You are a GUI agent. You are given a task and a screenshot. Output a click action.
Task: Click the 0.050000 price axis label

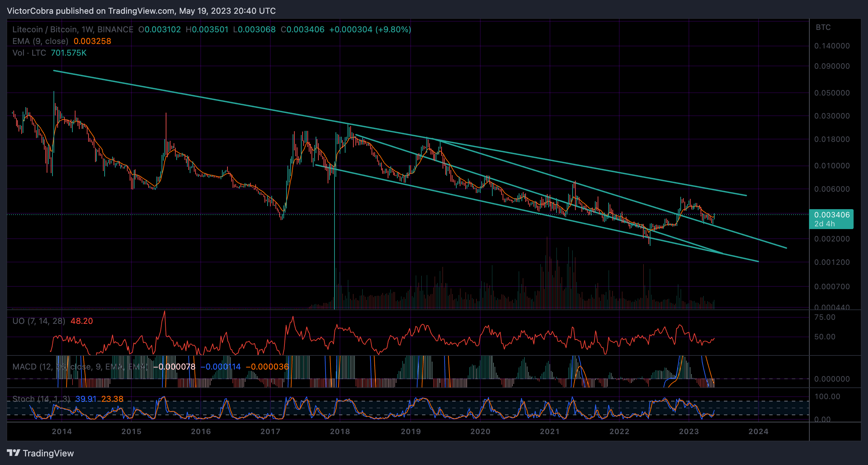point(832,93)
